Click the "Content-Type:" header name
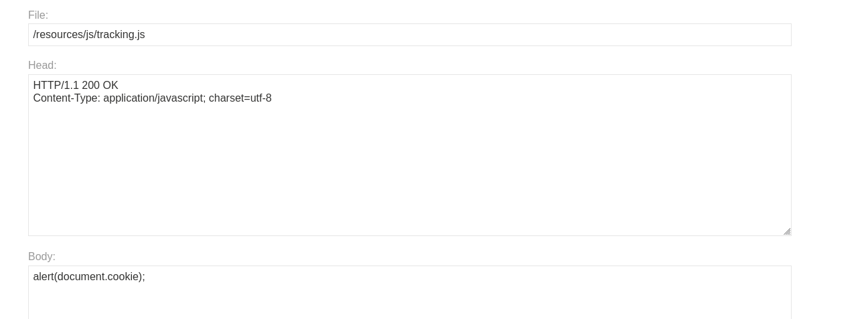This screenshot has width=868, height=319. [66, 98]
